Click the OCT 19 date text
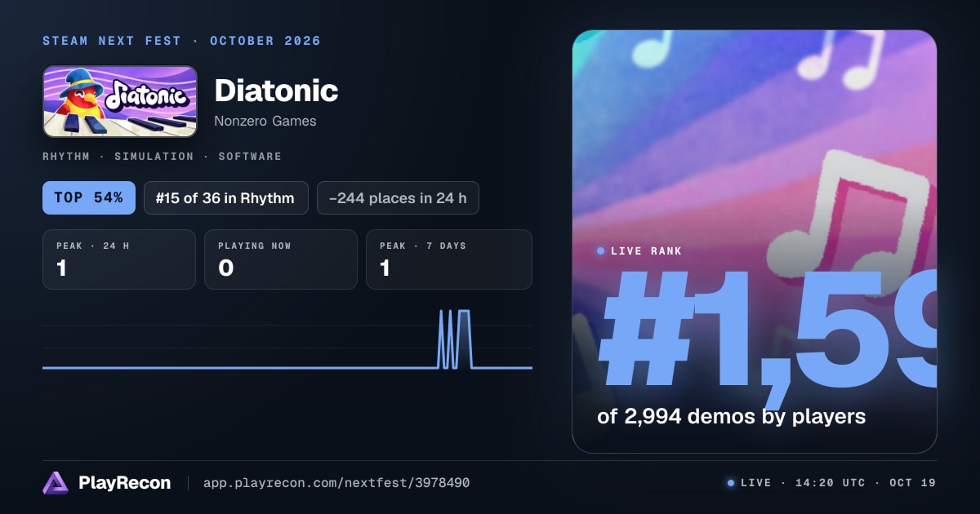 (x=913, y=483)
